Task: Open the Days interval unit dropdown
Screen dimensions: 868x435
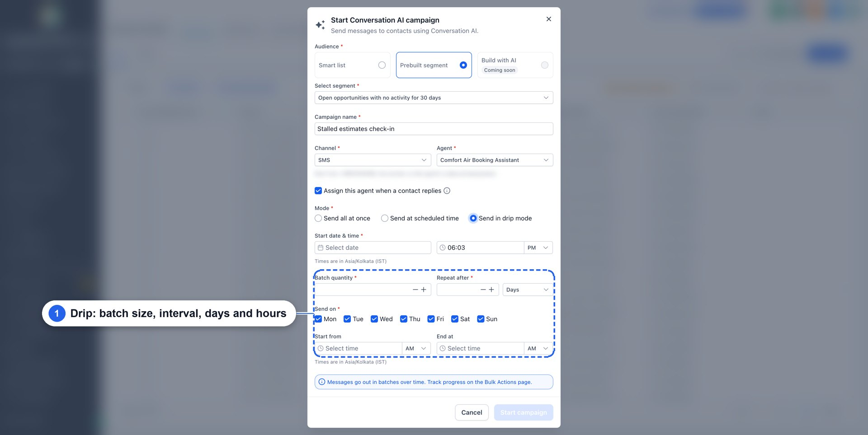Action: pyautogui.click(x=528, y=290)
